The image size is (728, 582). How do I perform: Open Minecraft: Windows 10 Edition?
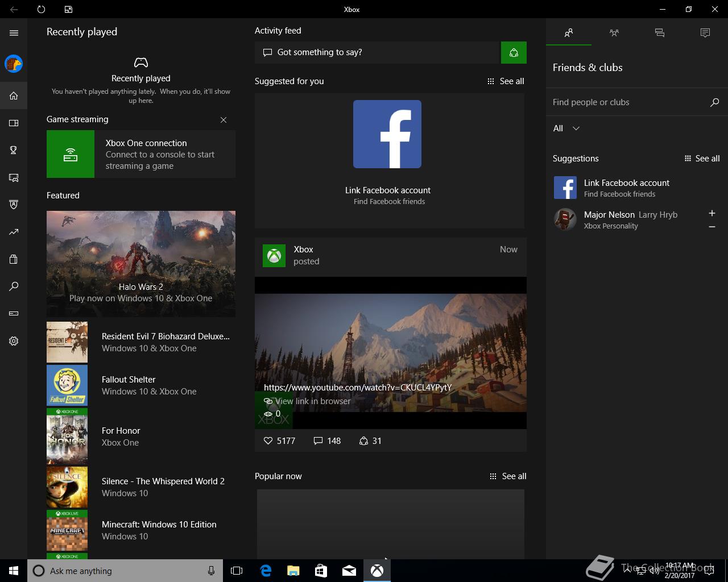click(141, 530)
